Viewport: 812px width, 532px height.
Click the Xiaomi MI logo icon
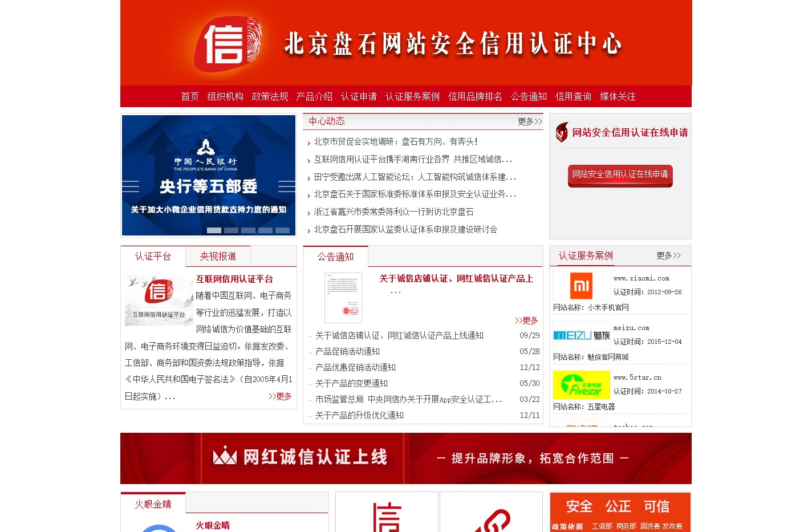[582, 286]
